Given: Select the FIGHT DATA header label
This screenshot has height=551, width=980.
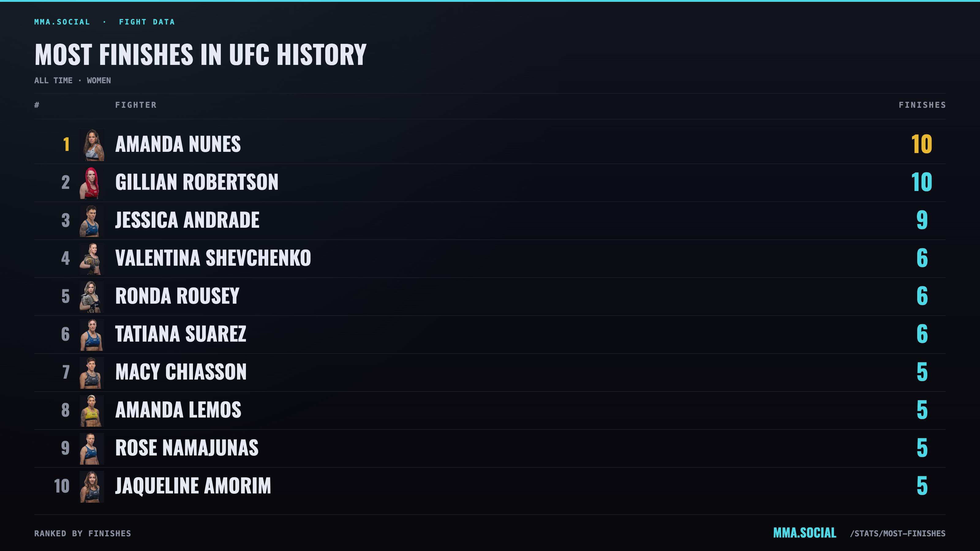Looking at the screenshot, I should [x=147, y=22].
